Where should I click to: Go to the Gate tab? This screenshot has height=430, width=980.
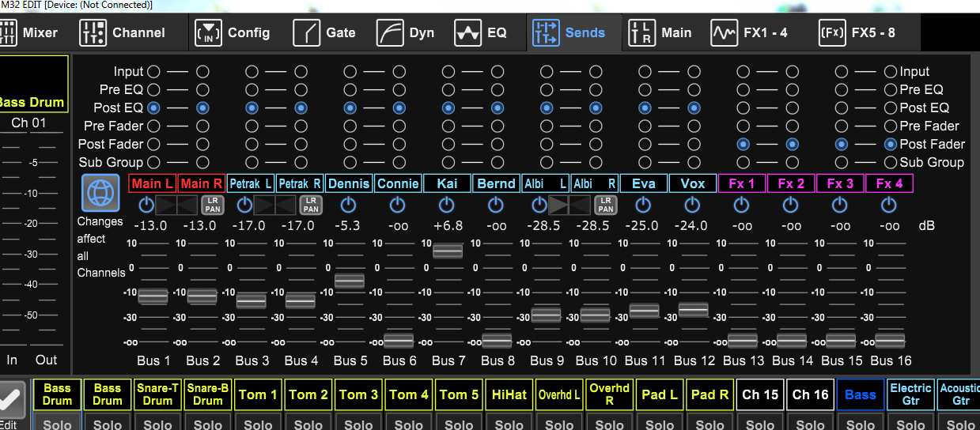tap(325, 33)
